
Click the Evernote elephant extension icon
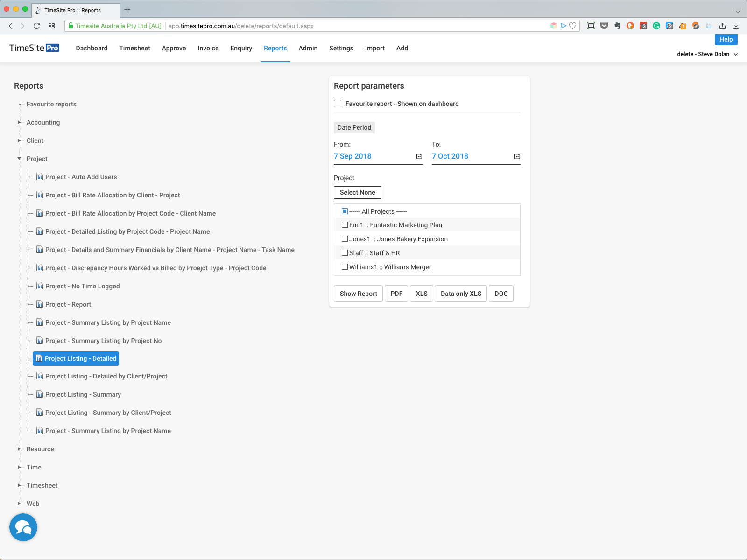(x=617, y=26)
